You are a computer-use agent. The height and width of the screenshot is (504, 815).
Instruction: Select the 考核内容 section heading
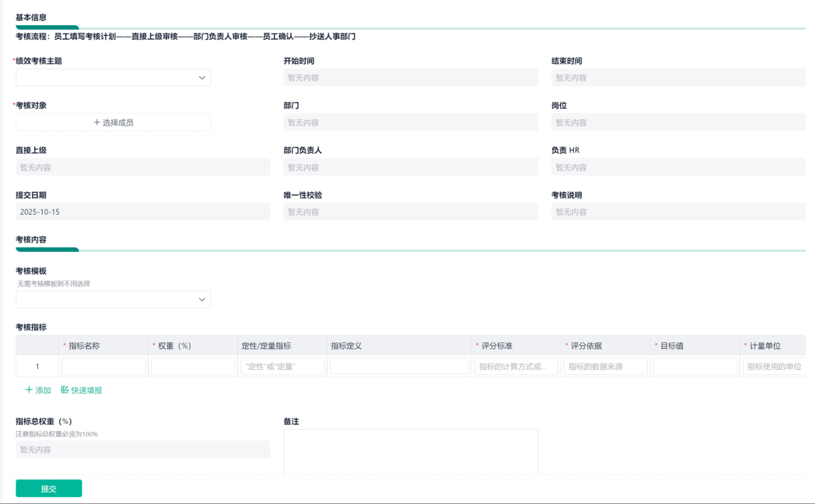click(31, 240)
